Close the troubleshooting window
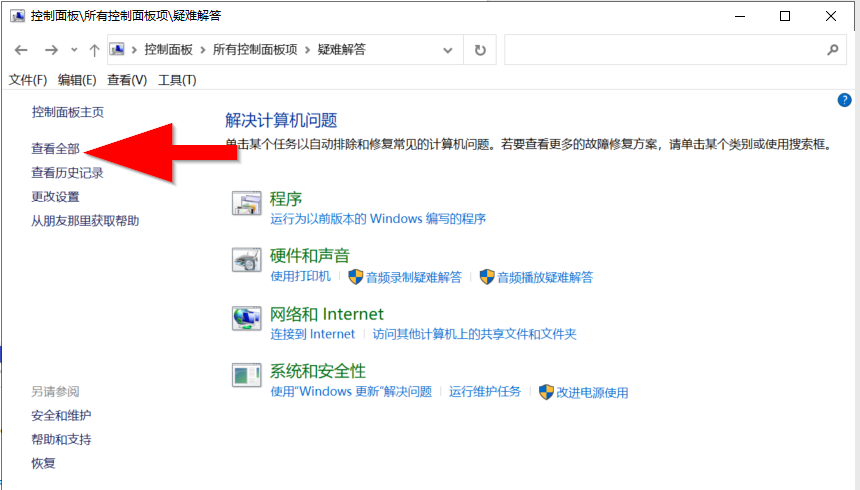 coord(830,16)
